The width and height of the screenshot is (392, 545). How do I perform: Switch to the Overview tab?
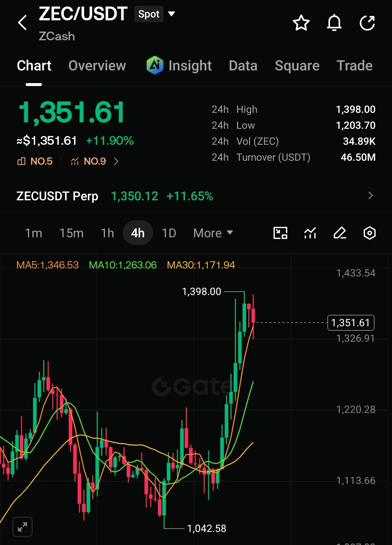tap(97, 66)
